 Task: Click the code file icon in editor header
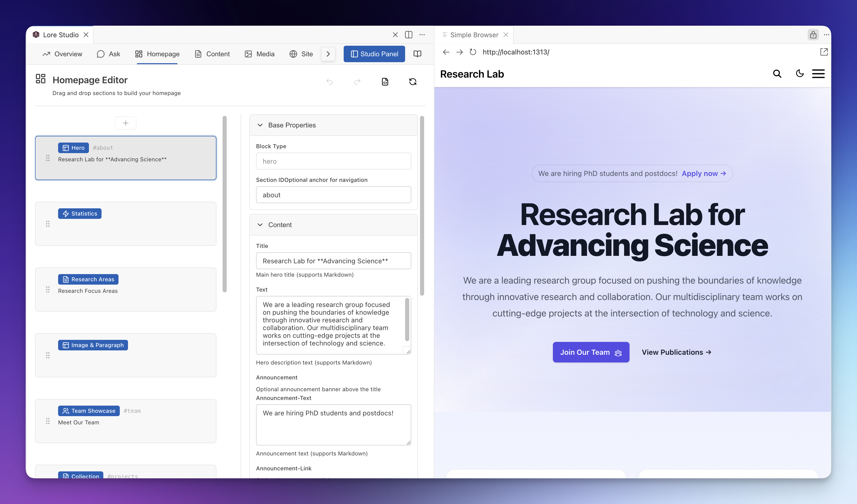(385, 82)
